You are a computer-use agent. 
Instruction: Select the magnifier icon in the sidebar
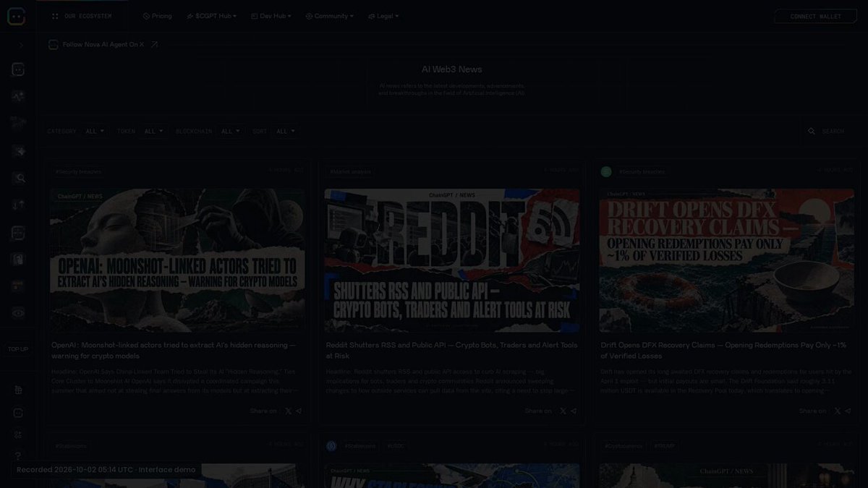19,178
